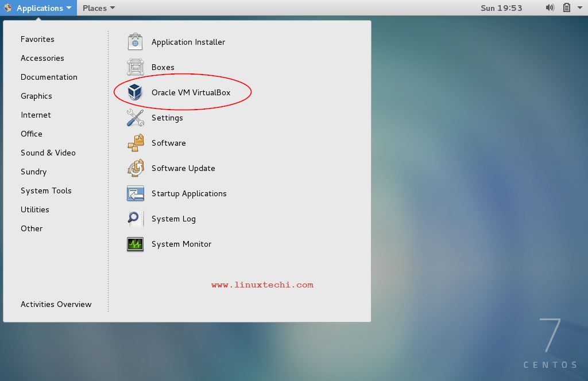The width and height of the screenshot is (588, 381).
Task: Click the Applications menu foot logo icon
Action: tap(8, 8)
